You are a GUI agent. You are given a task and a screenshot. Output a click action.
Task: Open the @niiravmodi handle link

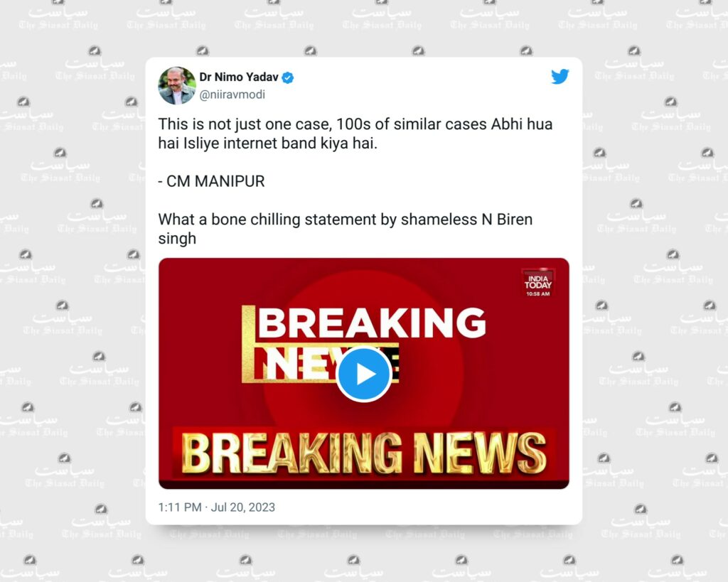pos(232,95)
